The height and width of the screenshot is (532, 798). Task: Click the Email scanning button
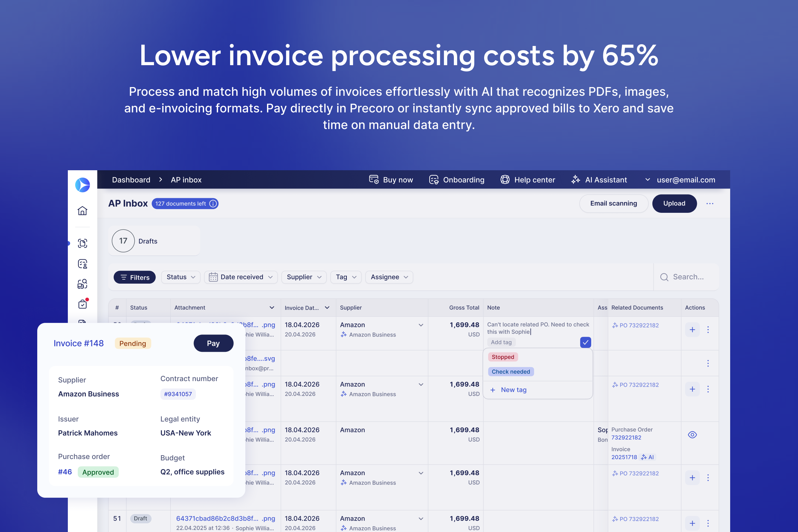(x=613, y=203)
